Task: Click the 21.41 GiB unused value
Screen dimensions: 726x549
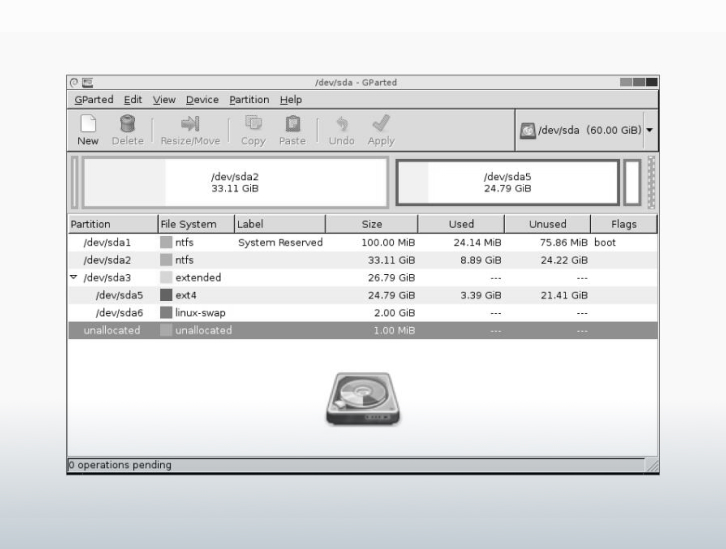Action: click(564, 295)
